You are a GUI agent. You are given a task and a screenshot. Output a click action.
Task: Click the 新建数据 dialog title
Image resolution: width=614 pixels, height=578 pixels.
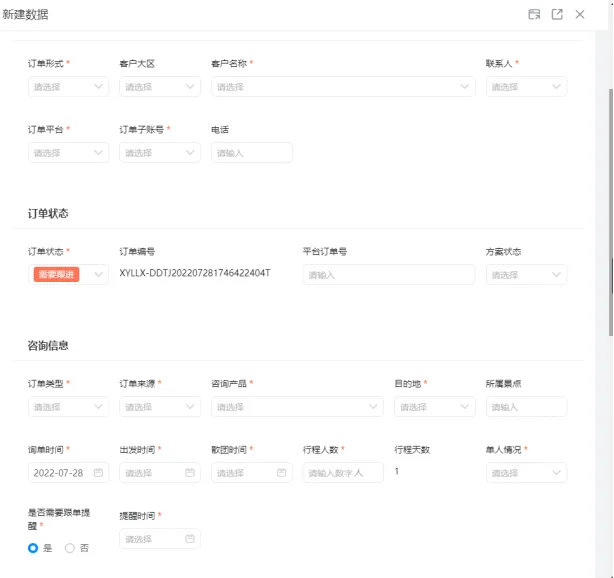[25, 14]
